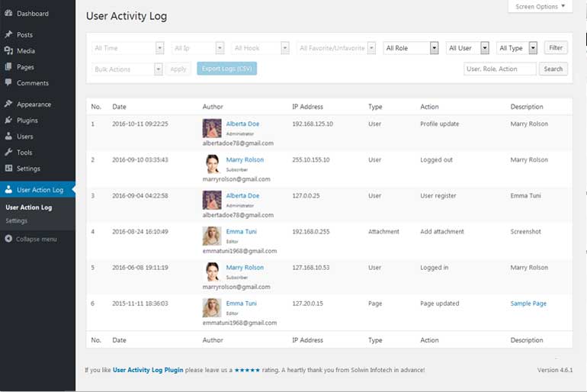Expand Screen Options panel
The height and width of the screenshot is (392, 587).
coord(540,6)
